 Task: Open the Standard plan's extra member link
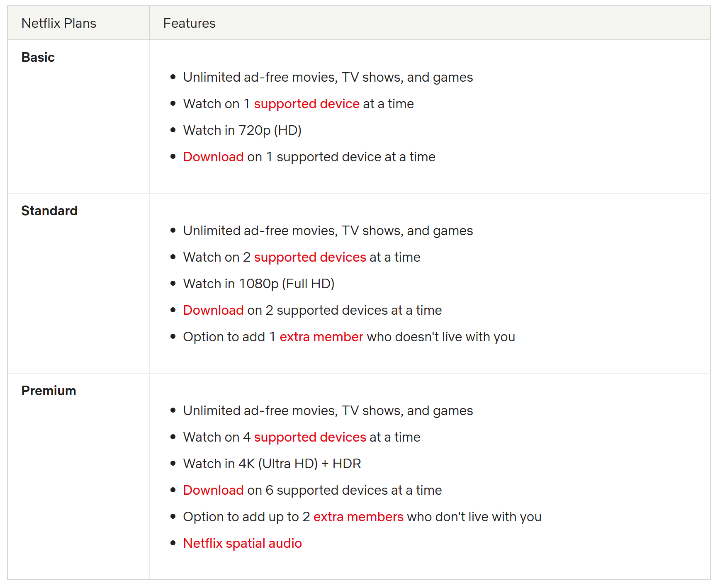click(321, 337)
